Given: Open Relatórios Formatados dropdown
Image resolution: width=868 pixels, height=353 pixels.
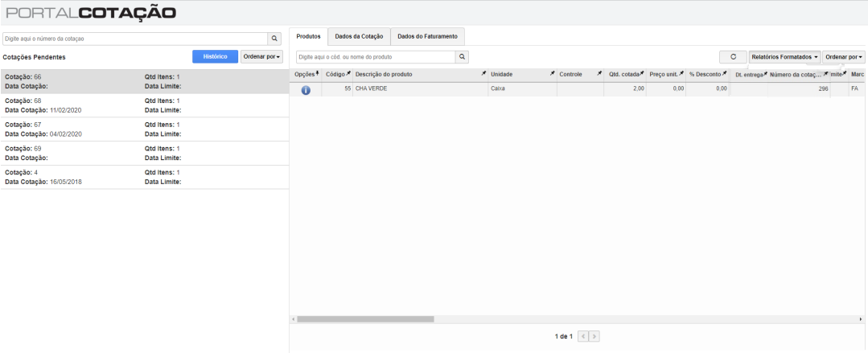Looking at the screenshot, I should click(784, 56).
